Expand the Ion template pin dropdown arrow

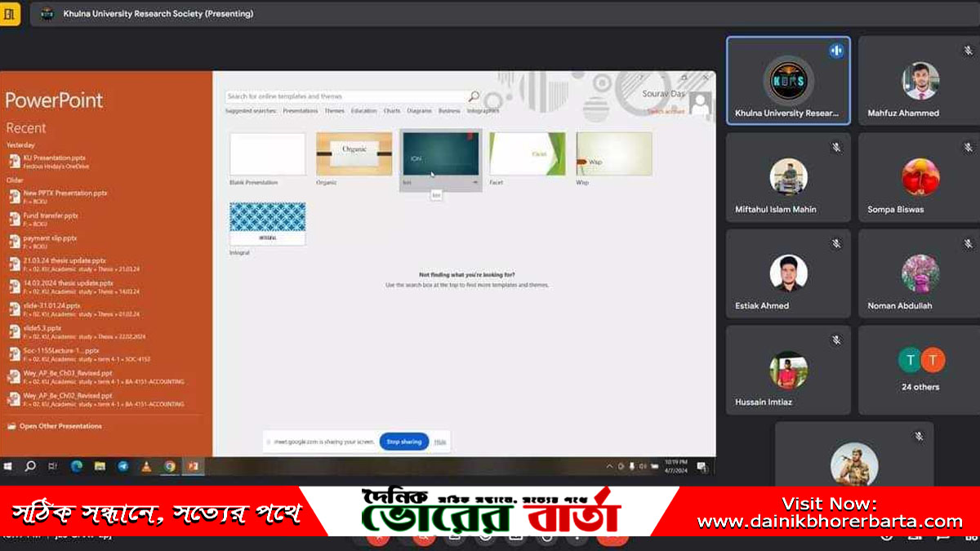[x=475, y=183]
